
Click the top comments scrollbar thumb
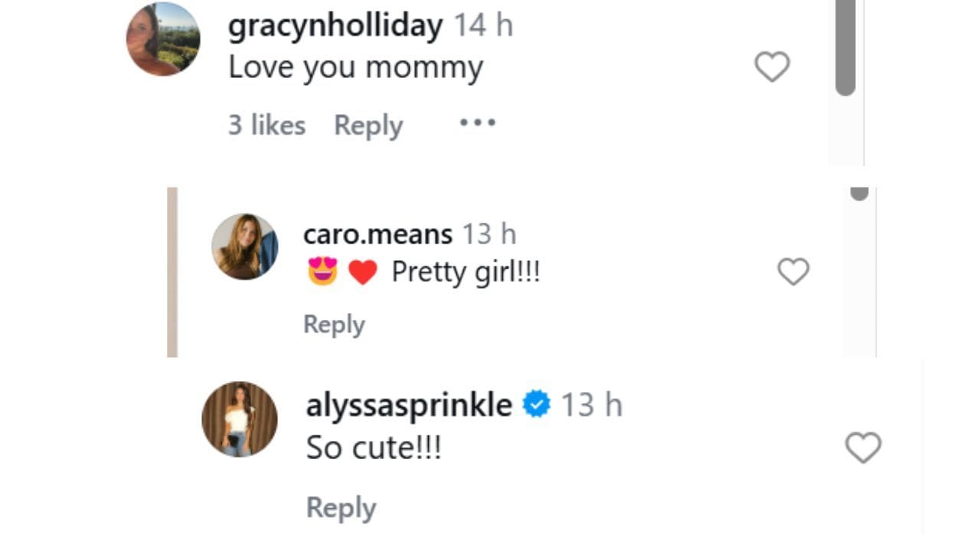coord(845,46)
